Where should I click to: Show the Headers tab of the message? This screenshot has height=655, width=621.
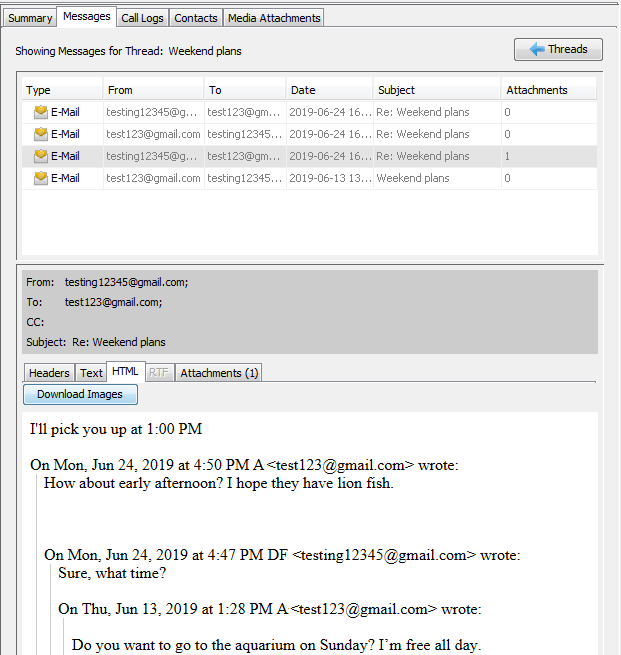point(49,373)
